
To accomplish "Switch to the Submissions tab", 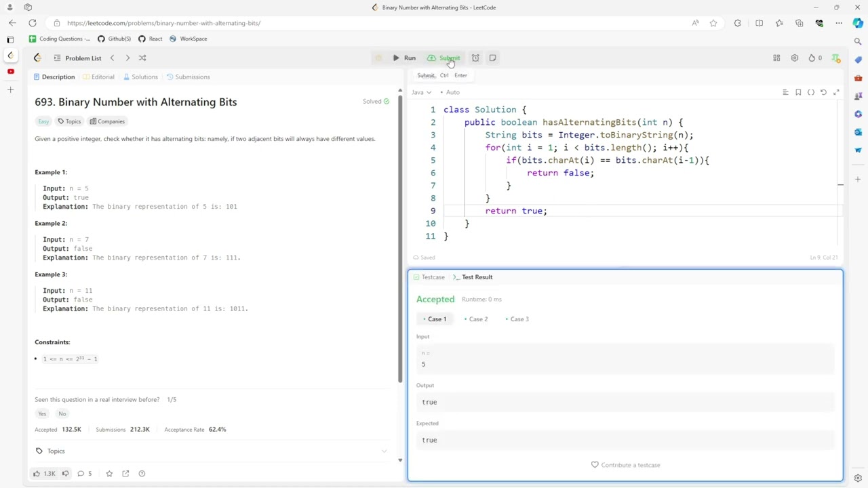I will click(188, 77).
